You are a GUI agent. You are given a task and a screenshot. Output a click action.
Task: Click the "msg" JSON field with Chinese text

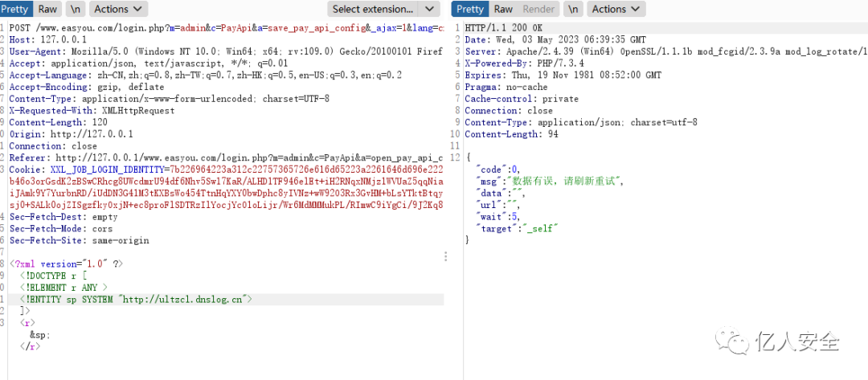[x=550, y=182]
